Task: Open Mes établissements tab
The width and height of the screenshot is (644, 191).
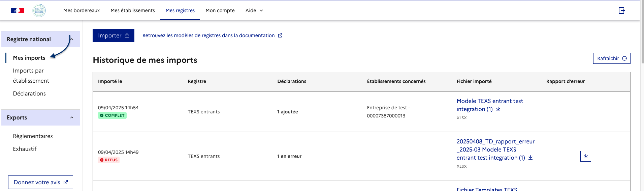Action: (x=133, y=10)
